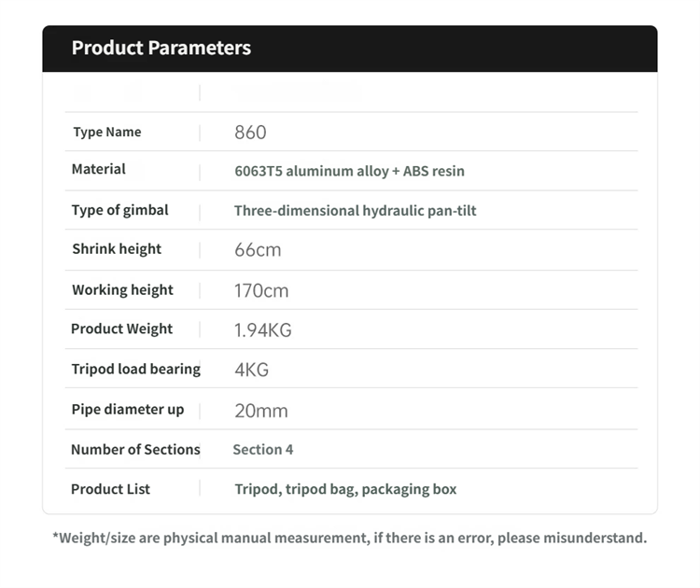Viewport: 700px width, 588px height.
Task: Select the Type of gimbal label
Action: (x=120, y=210)
